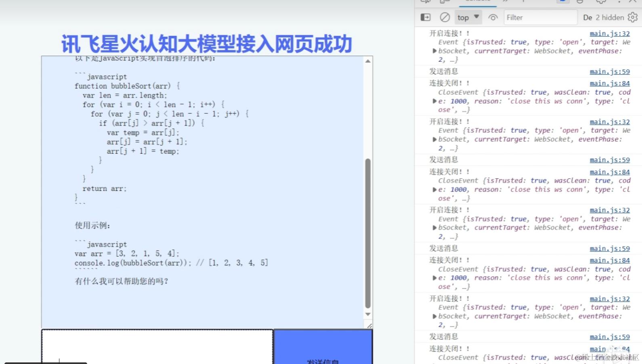This screenshot has width=642, height=364.
Task: Open main.js:84 link of first 连接关闭 log
Action: (x=610, y=83)
